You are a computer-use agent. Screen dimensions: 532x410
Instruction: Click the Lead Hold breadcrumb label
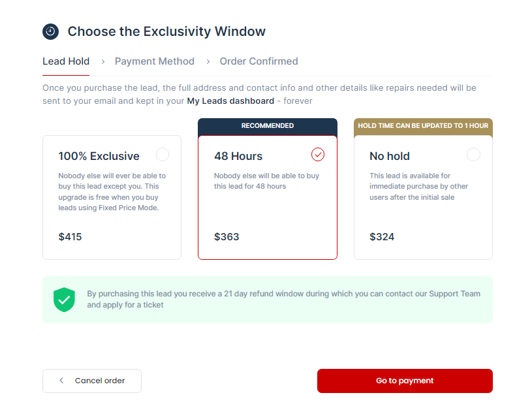click(x=65, y=61)
